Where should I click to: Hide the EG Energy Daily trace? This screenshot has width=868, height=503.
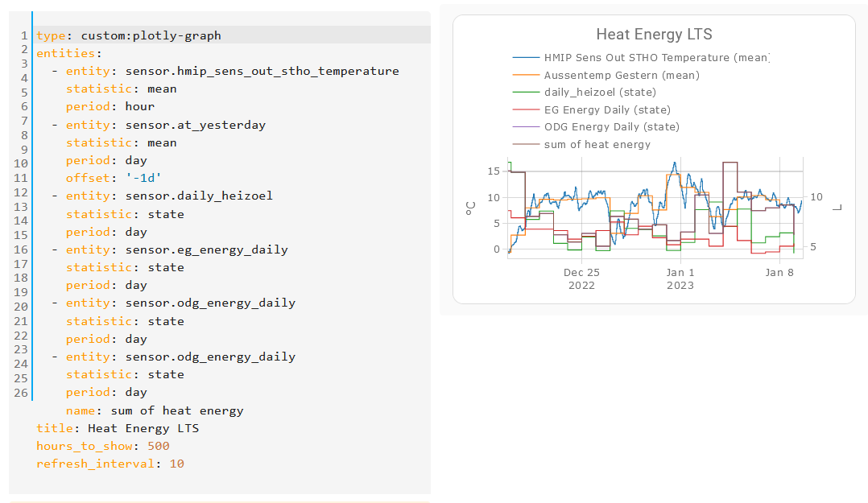coord(592,109)
